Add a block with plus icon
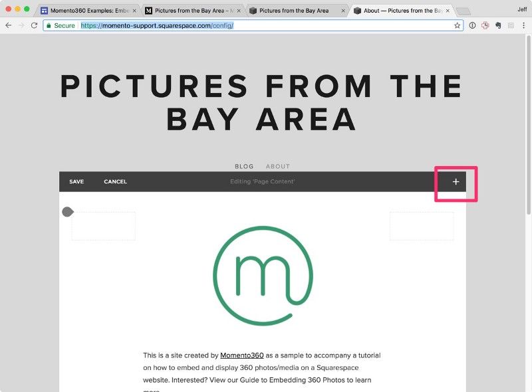532x392 pixels. click(456, 182)
